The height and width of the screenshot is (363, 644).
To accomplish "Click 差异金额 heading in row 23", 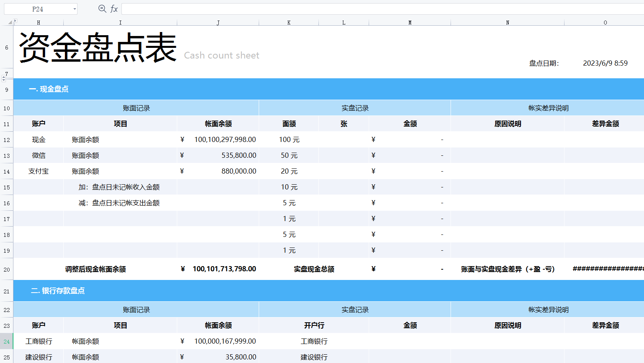I will coord(605,325).
